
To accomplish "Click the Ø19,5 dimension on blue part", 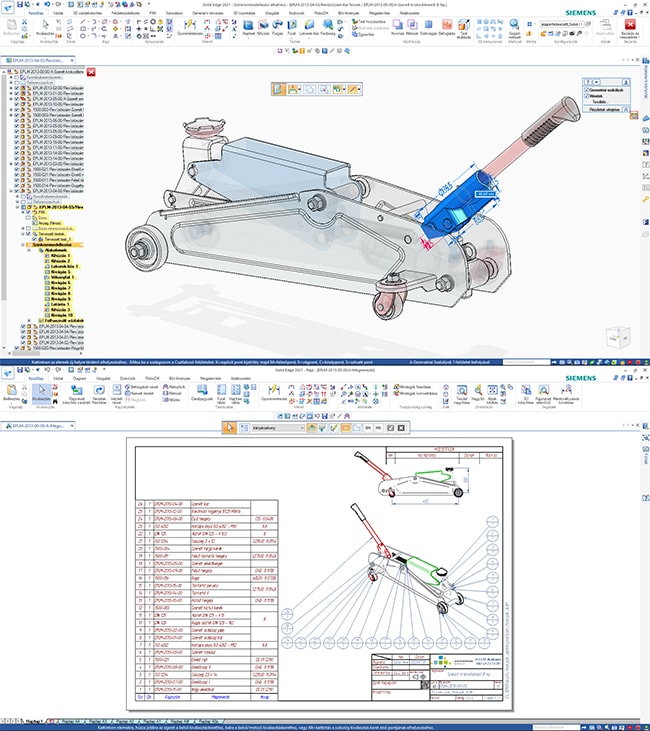I will coord(444,191).
